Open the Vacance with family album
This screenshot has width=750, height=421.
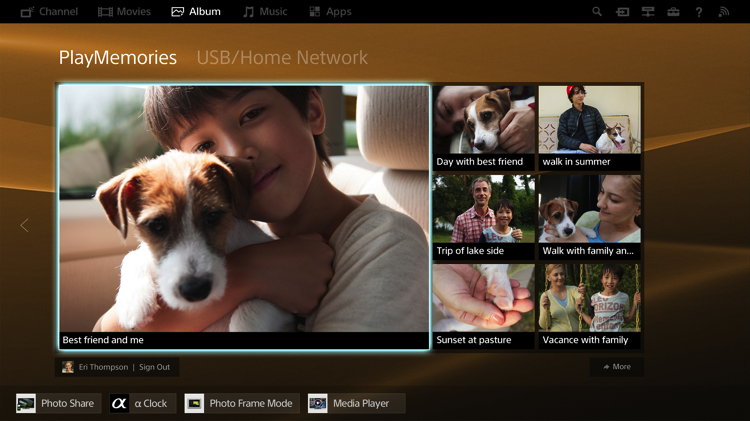coord(590,306)
